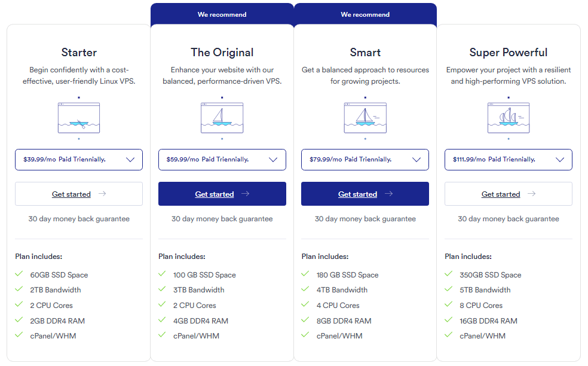Open the $59.99/mo Paid Triennially dropdown
This screenshot has height=366, width=588.
pos(222,160)
